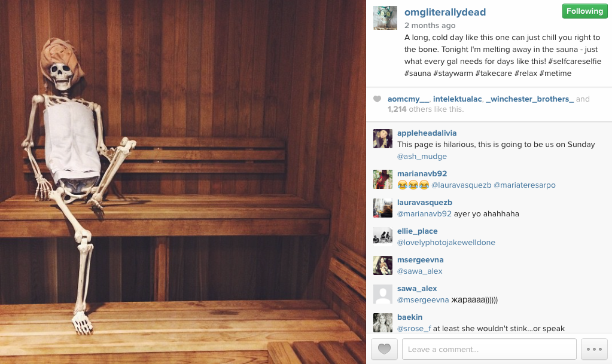The image size is (612, 364).
Task: Click the @ash_mudge mention
Action: click(422, 157)
